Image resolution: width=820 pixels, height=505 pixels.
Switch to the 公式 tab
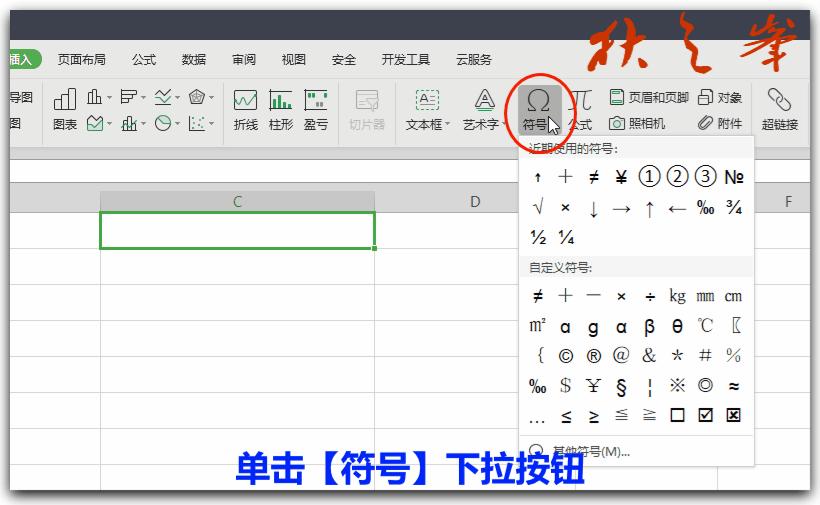[144, 60]
